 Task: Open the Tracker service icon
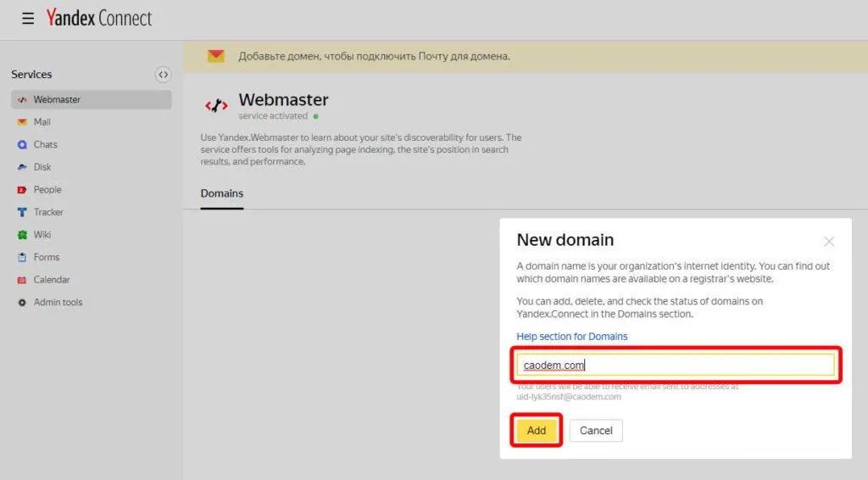pyautogui.click(x=23, y=212)
